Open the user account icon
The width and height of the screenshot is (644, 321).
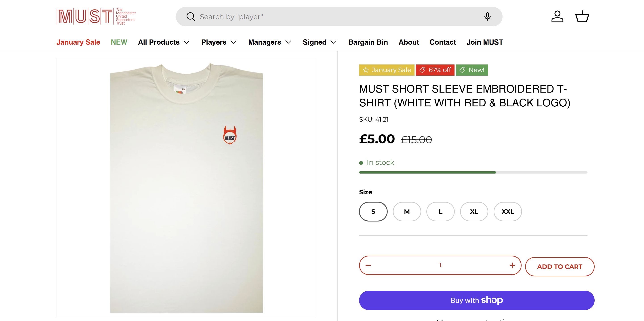click(x=557, y=17)
